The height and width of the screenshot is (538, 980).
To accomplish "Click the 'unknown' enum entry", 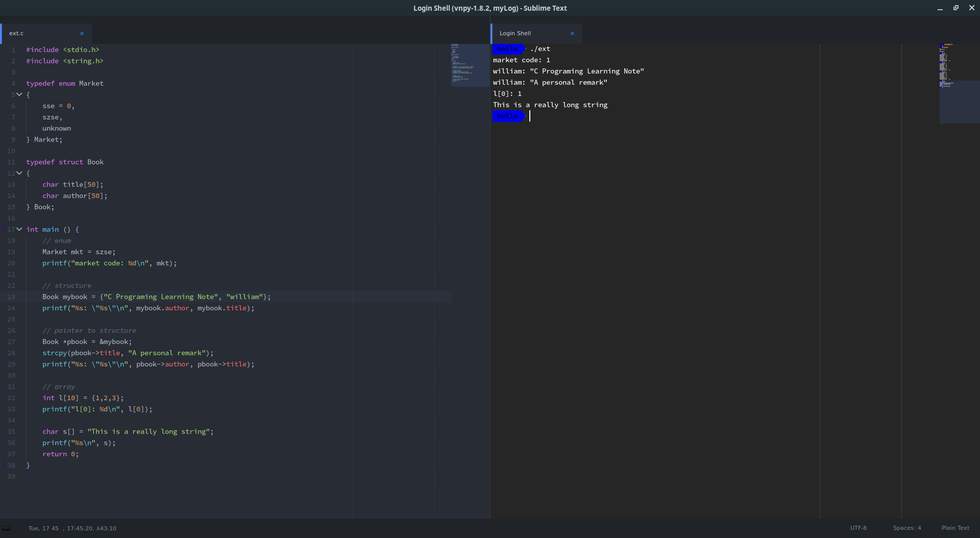I will tap(57, 128).
